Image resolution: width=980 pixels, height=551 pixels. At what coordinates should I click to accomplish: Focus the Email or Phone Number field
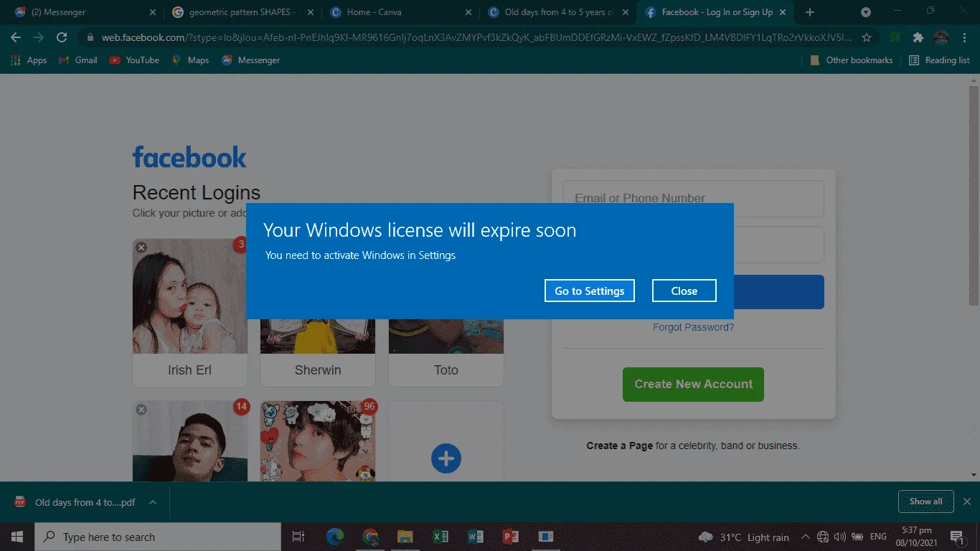693,199
